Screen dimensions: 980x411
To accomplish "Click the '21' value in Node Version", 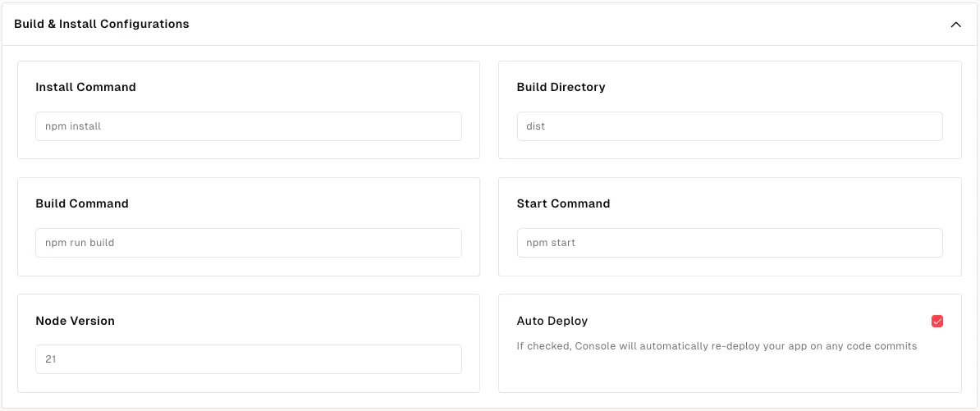I will click(50, 359).
